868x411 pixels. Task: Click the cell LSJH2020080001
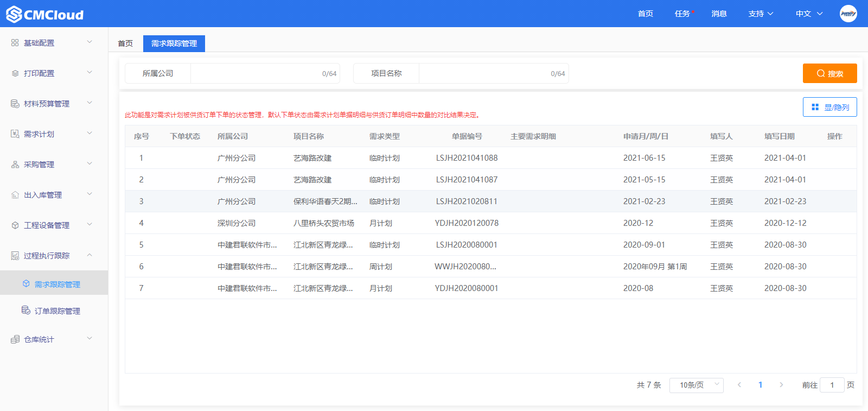pyautogui.click(x=467, y=245)
